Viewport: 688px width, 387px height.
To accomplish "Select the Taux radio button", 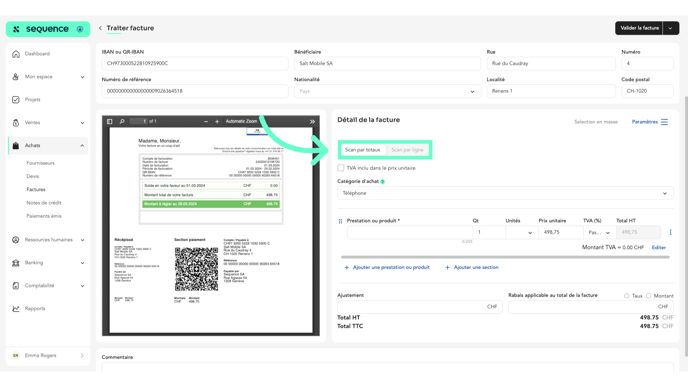I will pyautogui.click(x=626, y=296).
